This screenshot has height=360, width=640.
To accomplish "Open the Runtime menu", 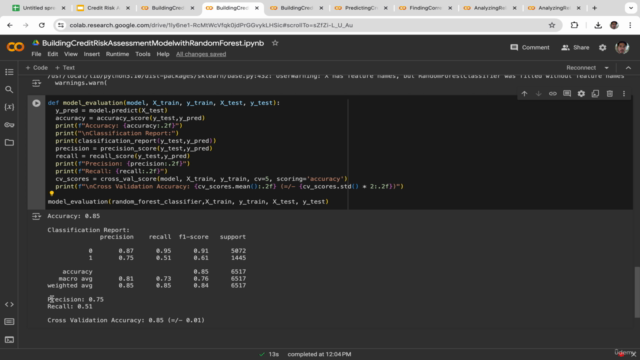I will [117, 54].
